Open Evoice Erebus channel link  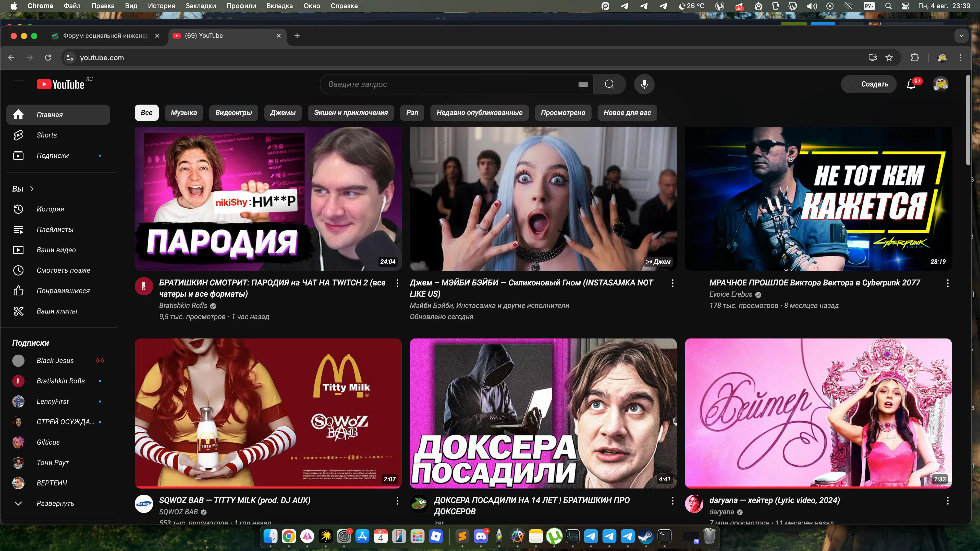coord(730,294)
